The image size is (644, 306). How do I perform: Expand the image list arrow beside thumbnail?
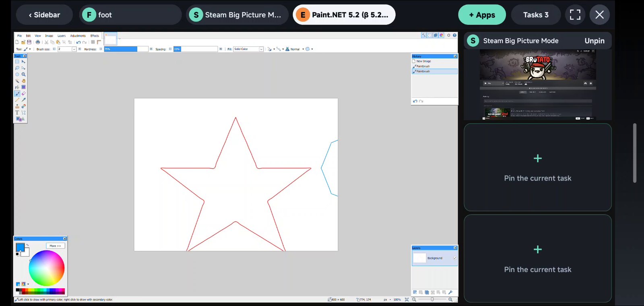pos(120,39)
